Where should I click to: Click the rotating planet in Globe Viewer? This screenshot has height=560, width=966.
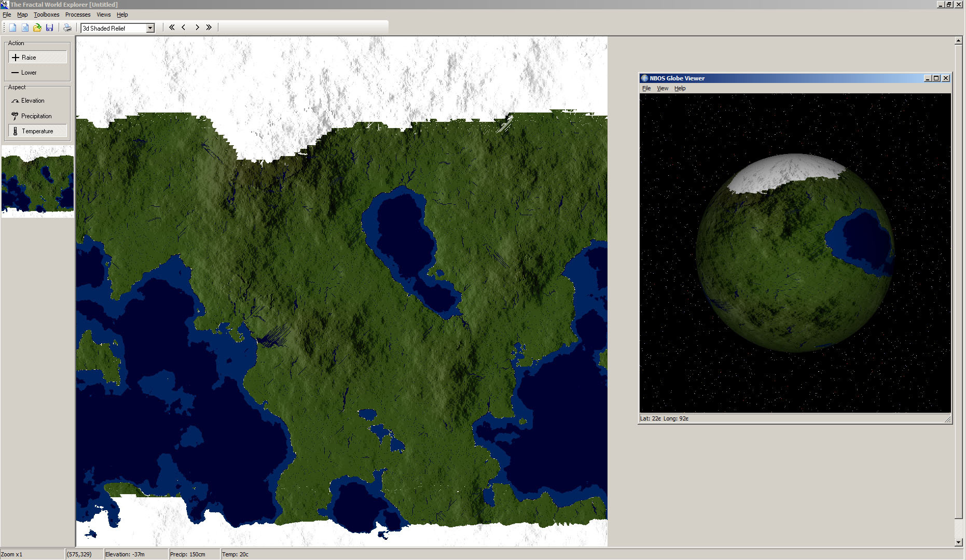(x=794, y=253)
